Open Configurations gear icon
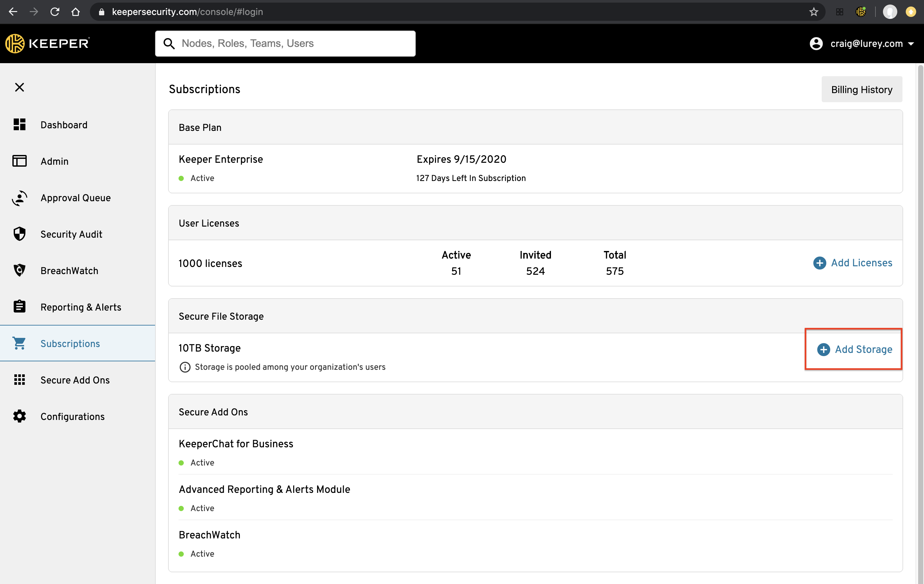This screenshot has height=584, width=924. (19, 416)
